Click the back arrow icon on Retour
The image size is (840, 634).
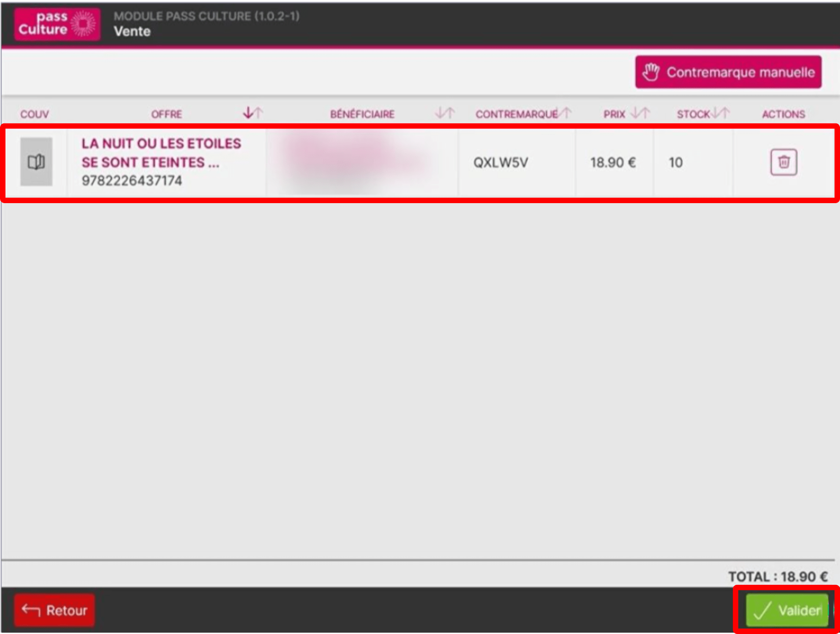click(x=31, y=609)
